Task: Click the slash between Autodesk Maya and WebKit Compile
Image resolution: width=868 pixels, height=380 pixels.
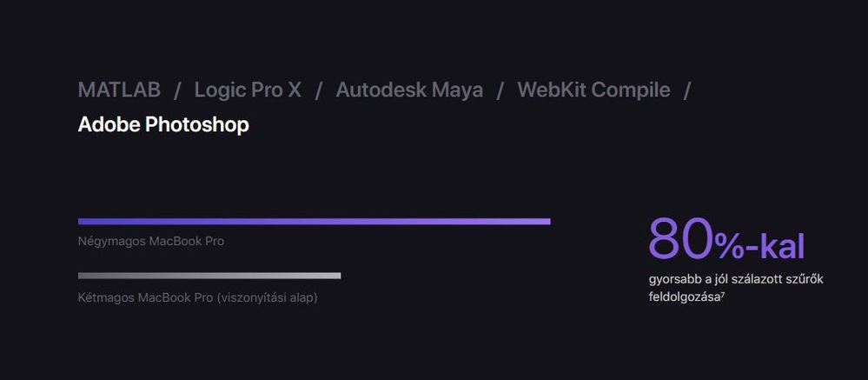Action: coord(500,90)
